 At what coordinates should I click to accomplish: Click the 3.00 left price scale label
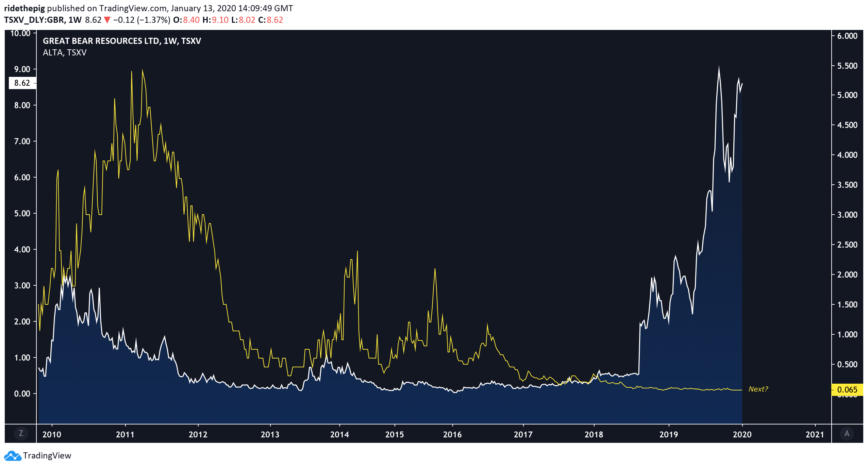coord(22,285)
